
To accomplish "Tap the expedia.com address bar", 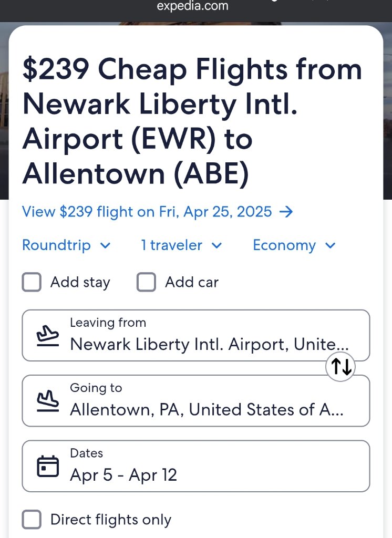I will (x=193, y=7).
